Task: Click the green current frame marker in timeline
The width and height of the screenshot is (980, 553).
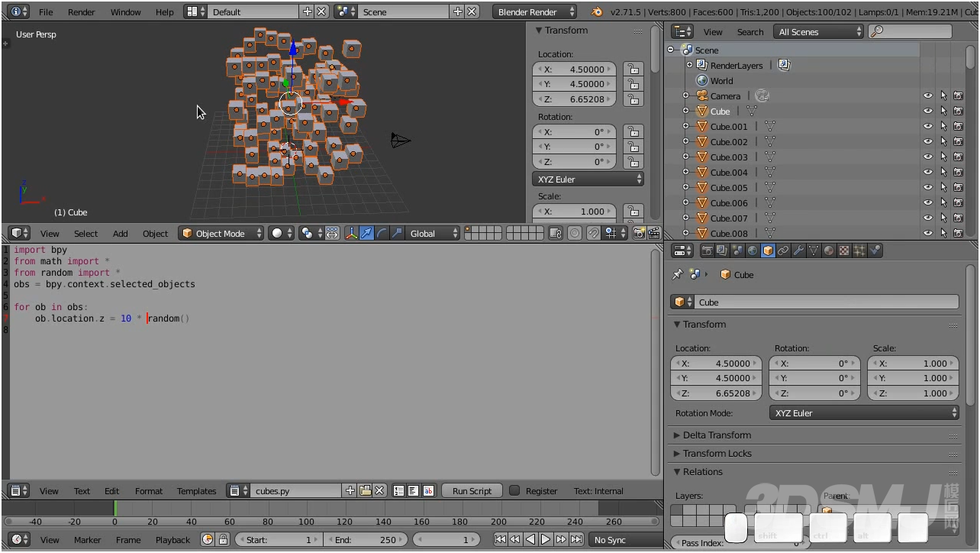Action: coord(115,508)
